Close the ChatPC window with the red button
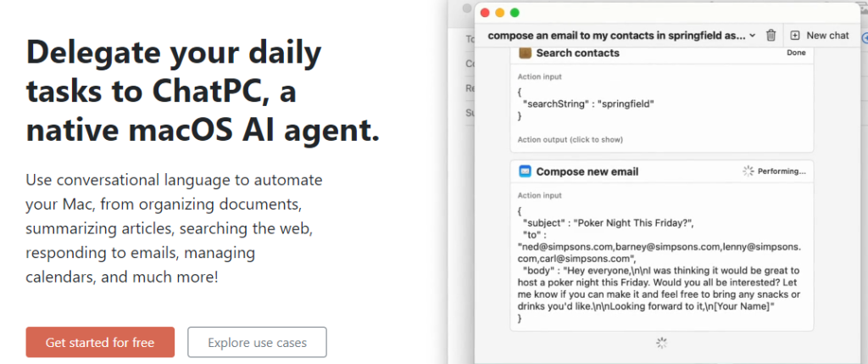Image resolution: width=868 pixels, height=364 pixels. [485, 13]
